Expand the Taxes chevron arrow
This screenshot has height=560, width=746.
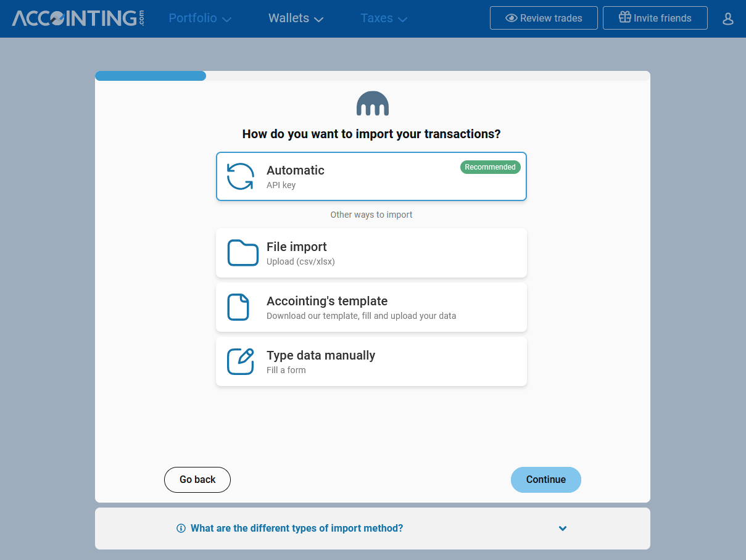tap(402, 20)
